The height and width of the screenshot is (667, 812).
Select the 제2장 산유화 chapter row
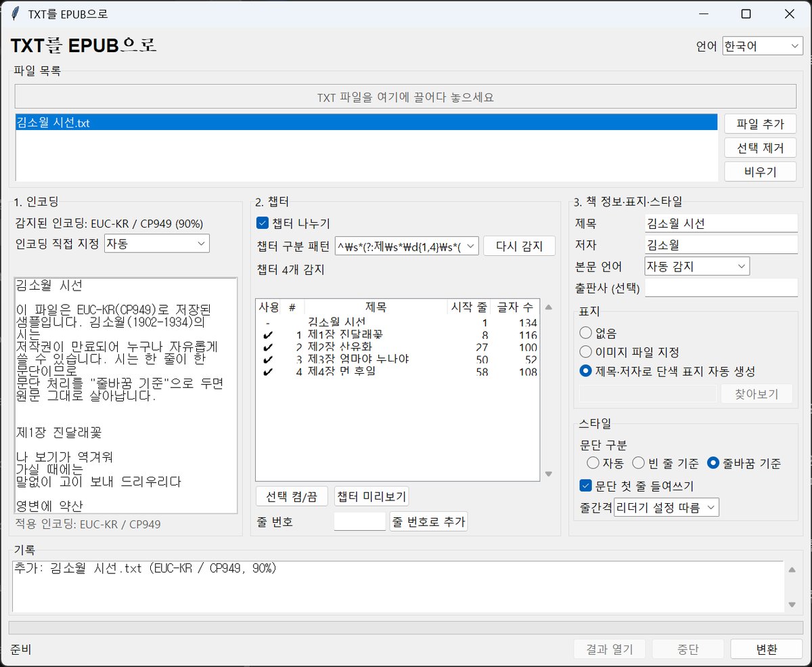pos(398,347)
